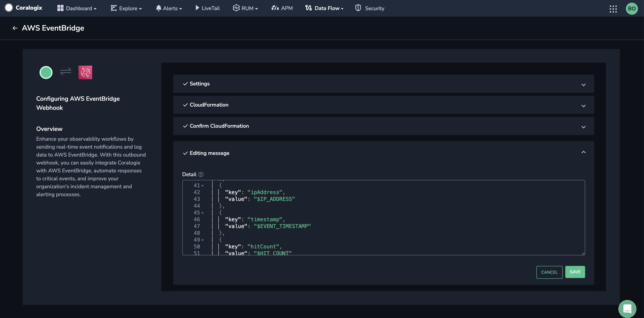Click the AWS EventBridge pink icon
Image resolution: width=644 pixels, height=318 pixels.
[x=85, y=72]
